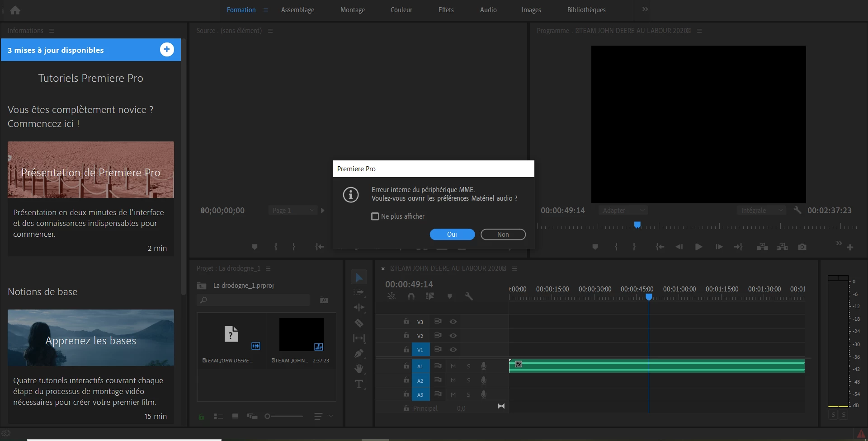Open the timeline sequence panel menu
This screenshot has height=441, width=868.
click(514, 268)
